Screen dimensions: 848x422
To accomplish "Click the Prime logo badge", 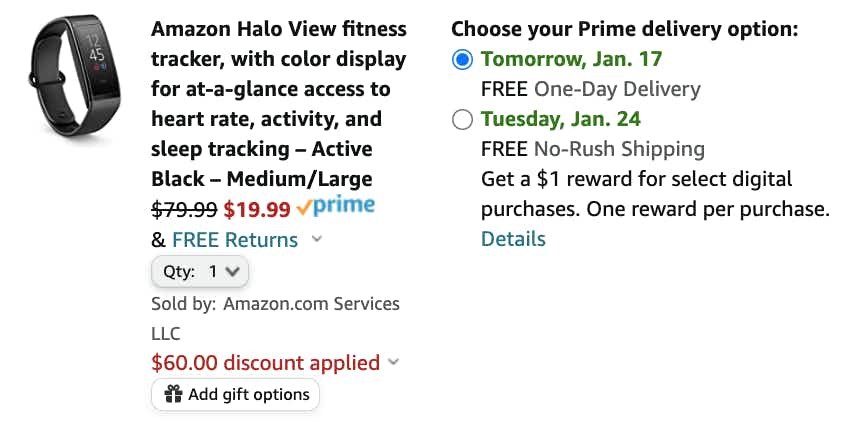I will pos(335,207).
